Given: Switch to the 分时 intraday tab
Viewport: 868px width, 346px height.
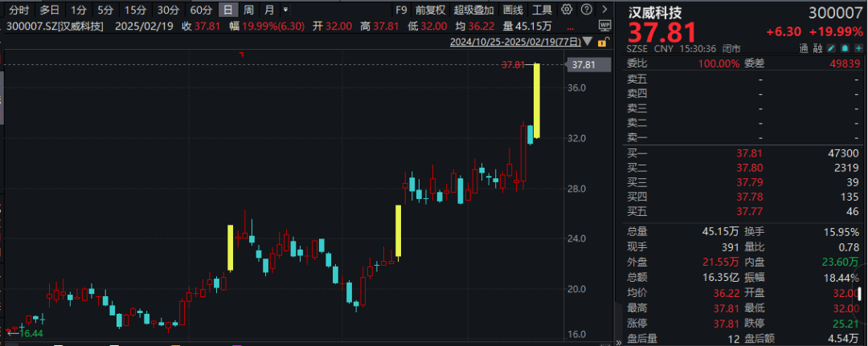Looking at the screenshot, I should tap(18, 10).
